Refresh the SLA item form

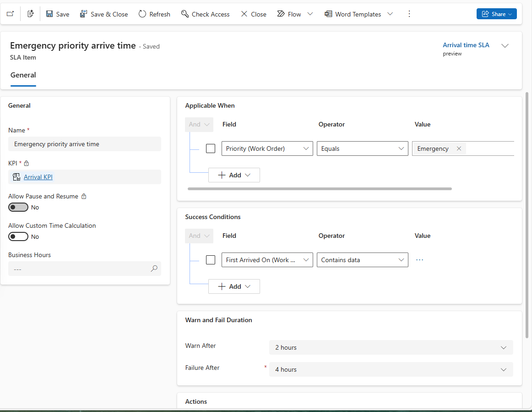(154, 14)
